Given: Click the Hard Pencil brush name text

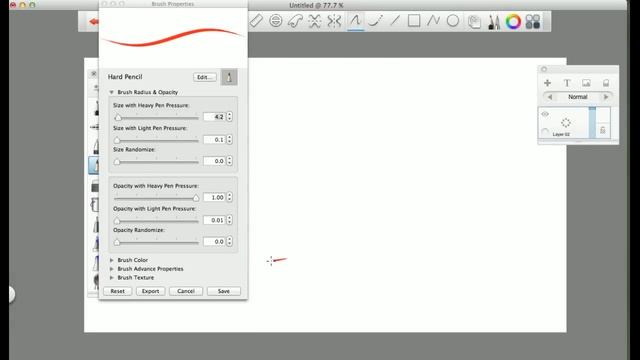Looking at the screenshot, I should pos(125,77).
